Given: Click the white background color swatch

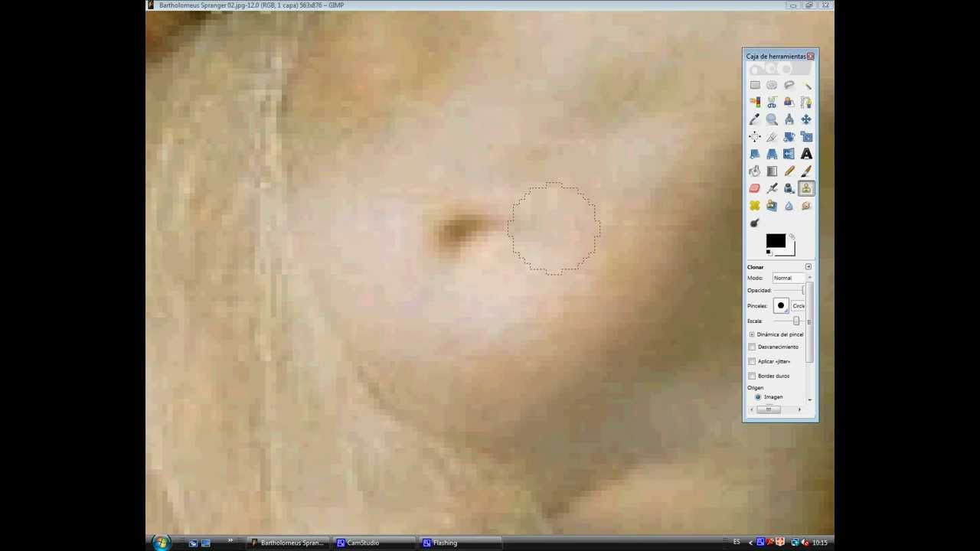Looking at the screenshot, I should coord(791,250).
